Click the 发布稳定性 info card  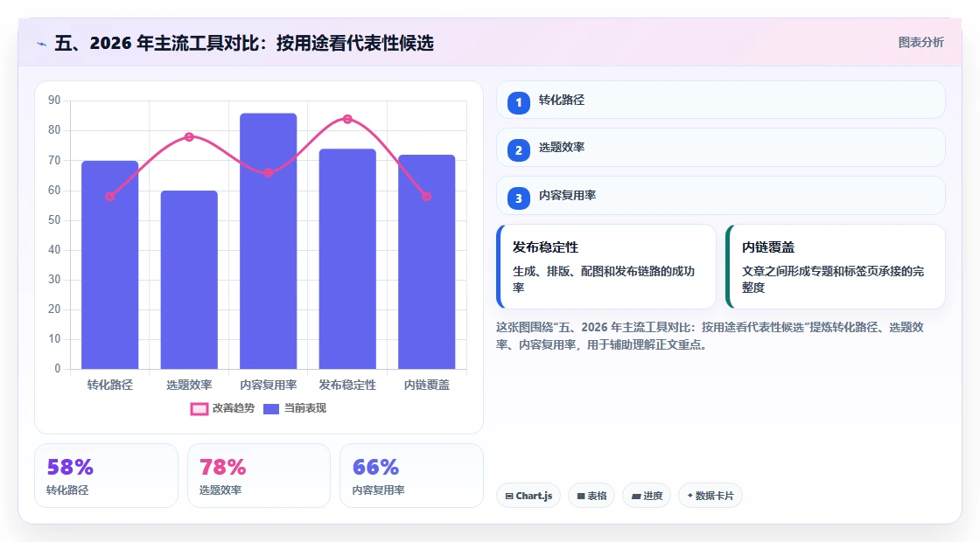[x=606, y=267]
